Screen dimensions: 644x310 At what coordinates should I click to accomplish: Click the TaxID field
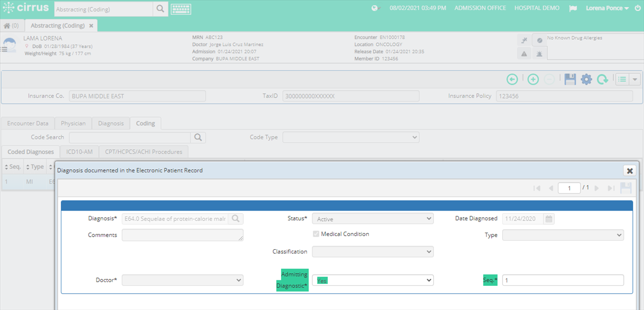[351, 96]
